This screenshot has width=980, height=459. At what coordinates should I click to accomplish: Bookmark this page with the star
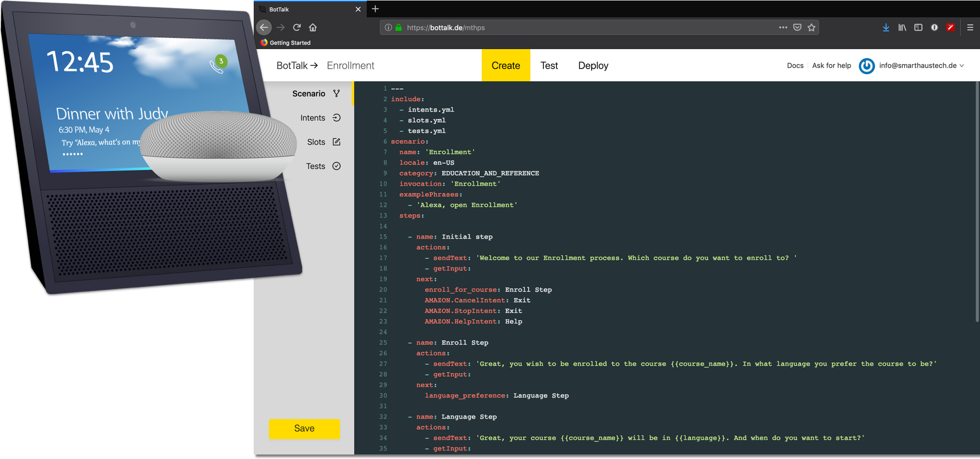point(812,27)
